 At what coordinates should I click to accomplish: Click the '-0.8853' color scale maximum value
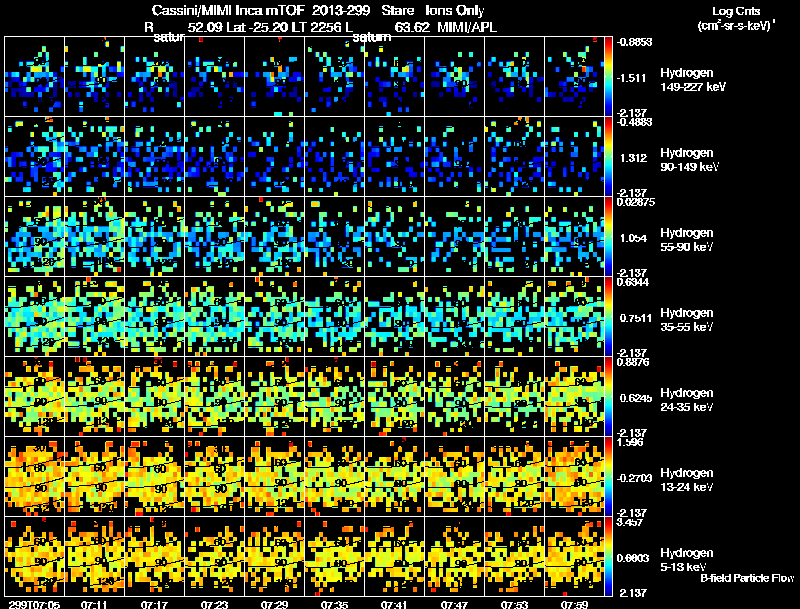coord(634,42)
